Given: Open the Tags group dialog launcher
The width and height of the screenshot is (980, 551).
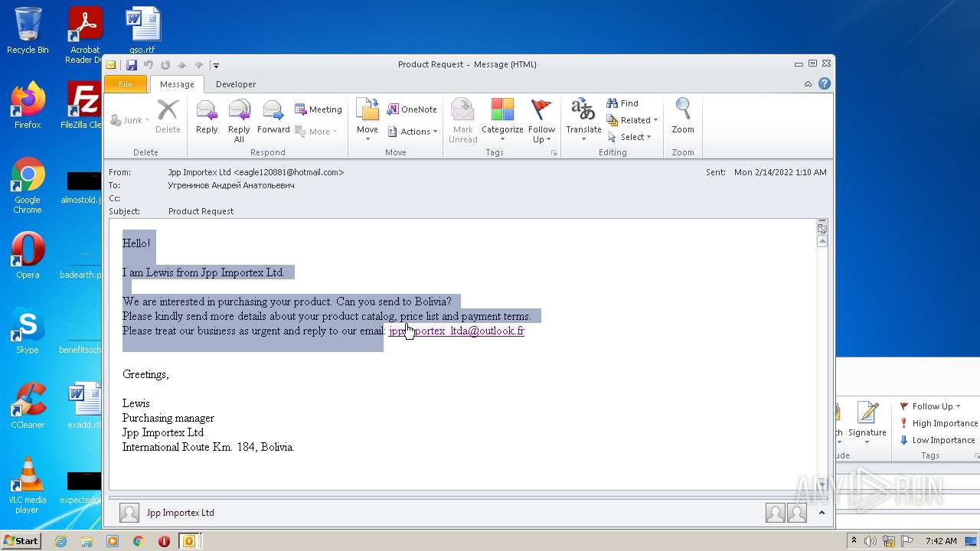Looking at the screenshot, I should coord(554,153).
